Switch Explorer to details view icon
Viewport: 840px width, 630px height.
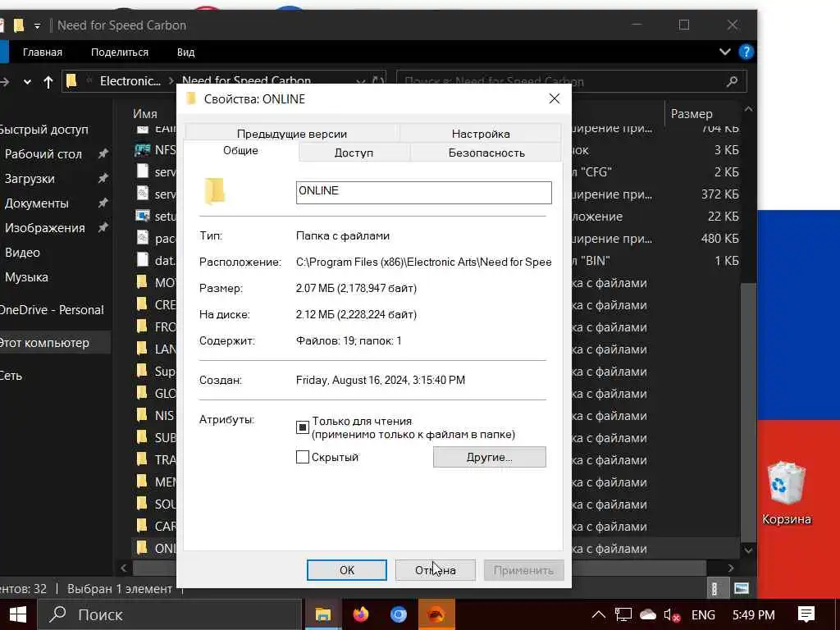click(x=714, y=589)
